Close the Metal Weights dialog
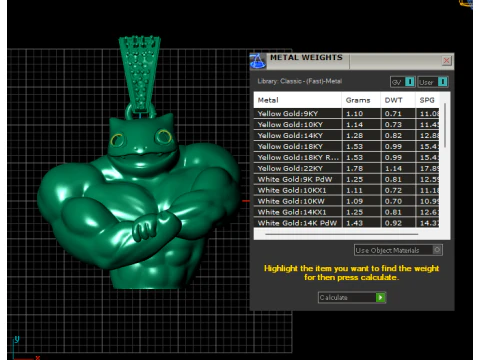The image size is (480, 360). coord(446,61)
